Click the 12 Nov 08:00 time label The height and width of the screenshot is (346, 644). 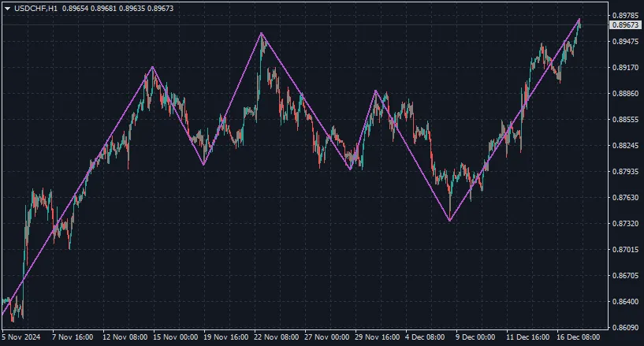click(x=125, y=337)
